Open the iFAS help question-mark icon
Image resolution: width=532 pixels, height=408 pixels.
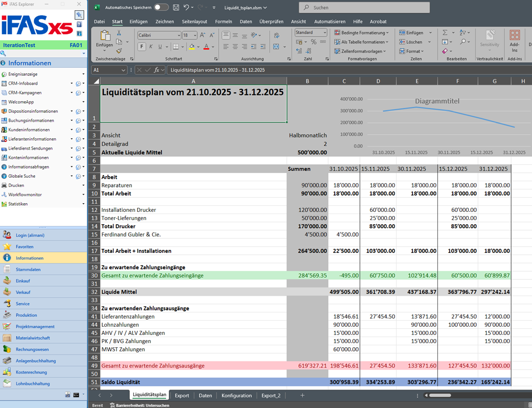[79, 25]
